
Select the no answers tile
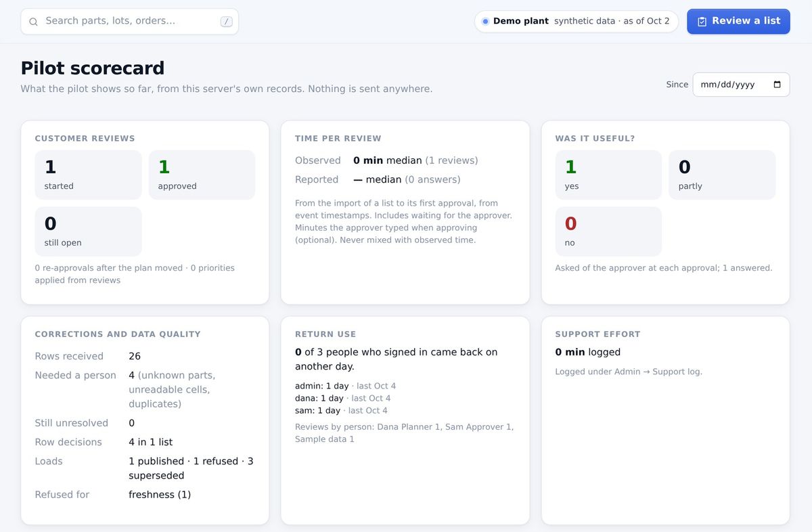[608, 231]
